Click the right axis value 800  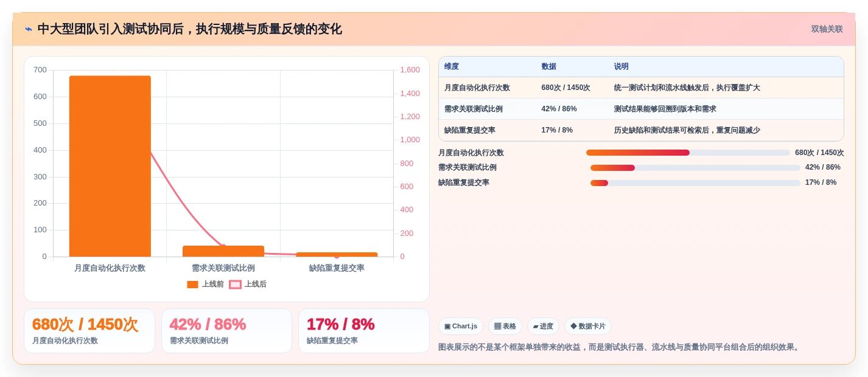coord(407,163)
